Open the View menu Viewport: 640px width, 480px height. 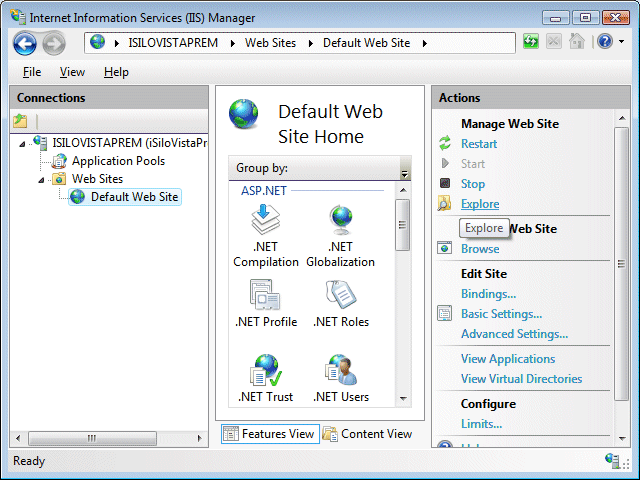(x=72, y=72)
